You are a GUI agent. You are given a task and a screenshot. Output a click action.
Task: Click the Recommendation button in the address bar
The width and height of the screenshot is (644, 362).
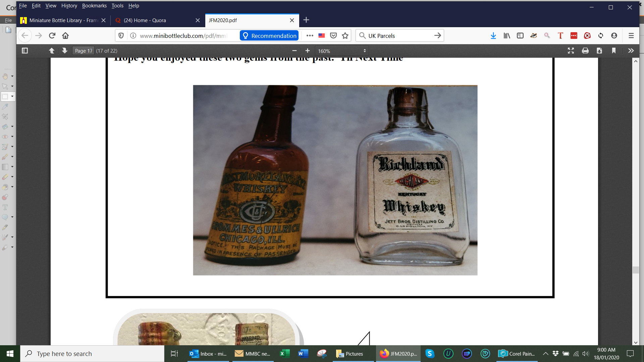[269, 36]
